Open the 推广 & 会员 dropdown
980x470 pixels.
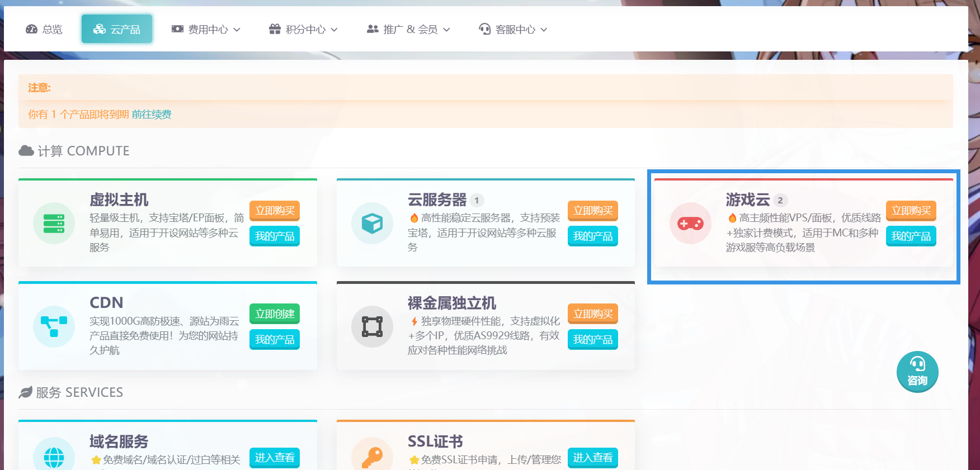pyautogui.click(x=408, y=29)
